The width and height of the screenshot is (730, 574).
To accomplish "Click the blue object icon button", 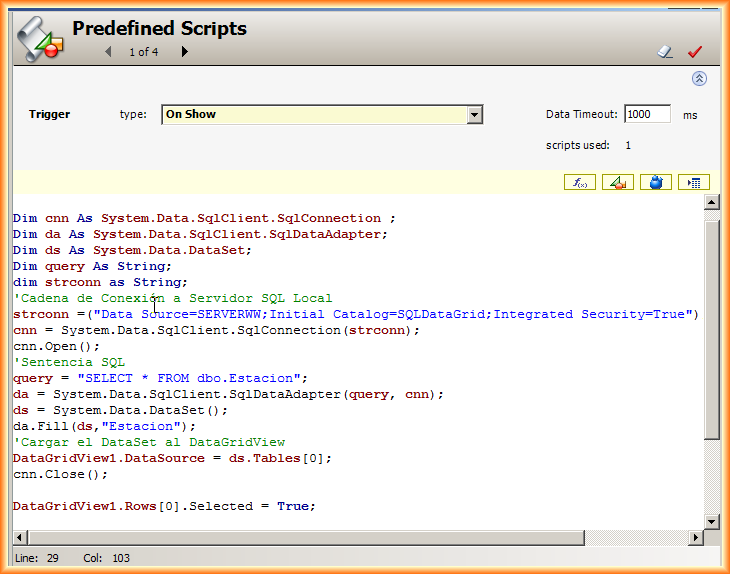I will (x=656, y=182).
